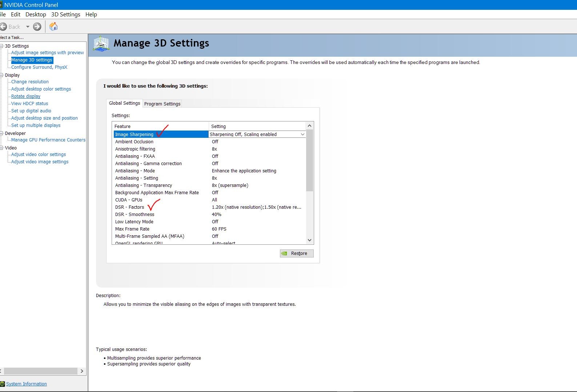Viewport: 577px width, 392px height.
Task: Click task pane scroll right arrow
Action: (82, 371)
